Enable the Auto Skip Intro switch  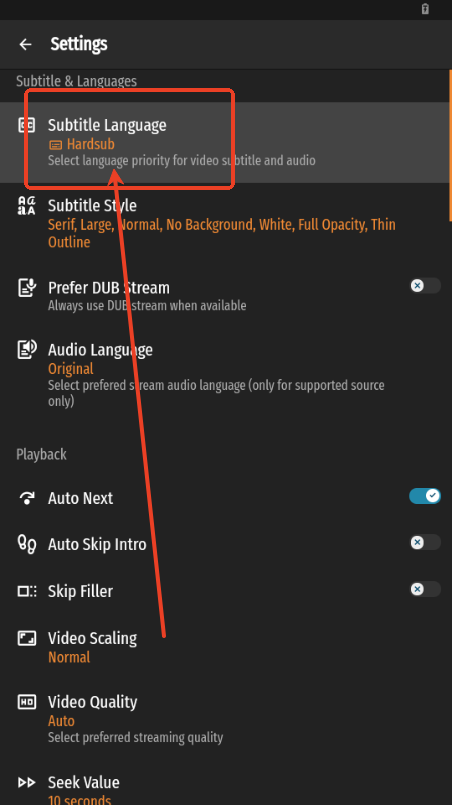(425, 542)
